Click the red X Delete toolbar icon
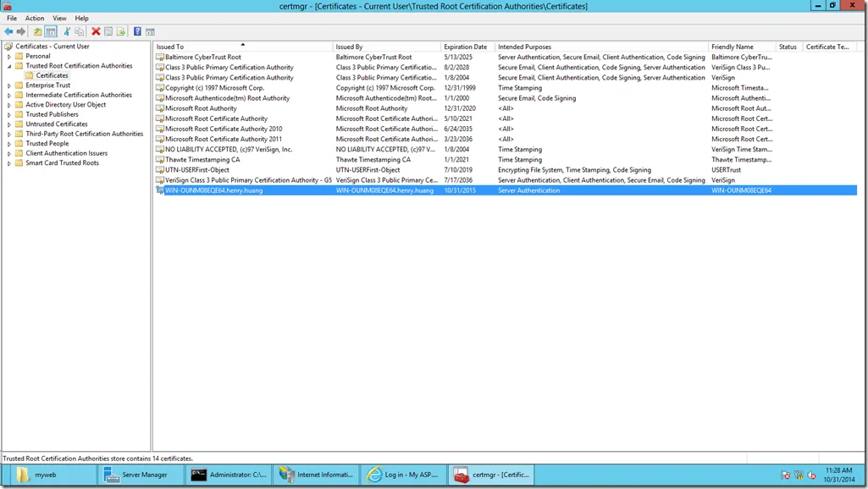Image resolution: width=868 pixels, height=489 pixels. click(x=96, y=31)
